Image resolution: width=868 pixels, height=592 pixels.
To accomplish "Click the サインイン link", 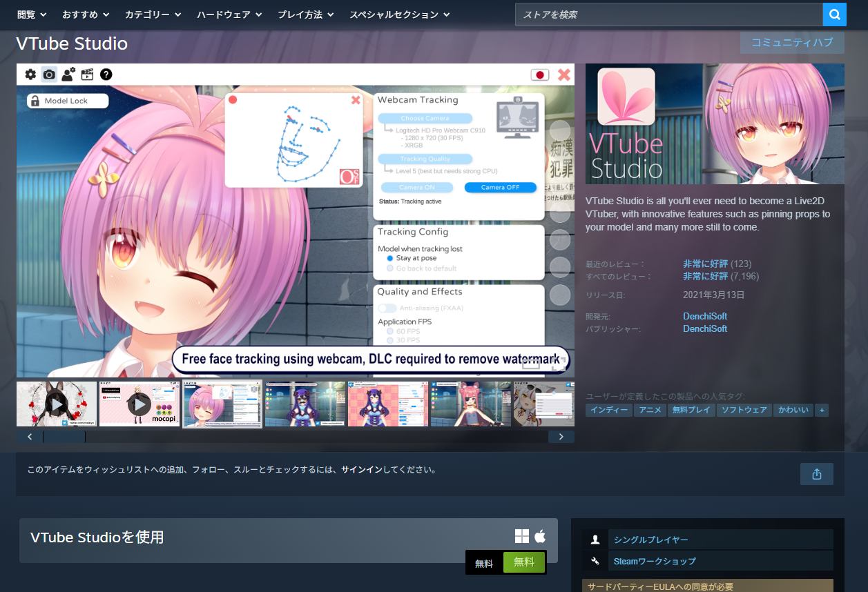I will click(x=362, y=469).
